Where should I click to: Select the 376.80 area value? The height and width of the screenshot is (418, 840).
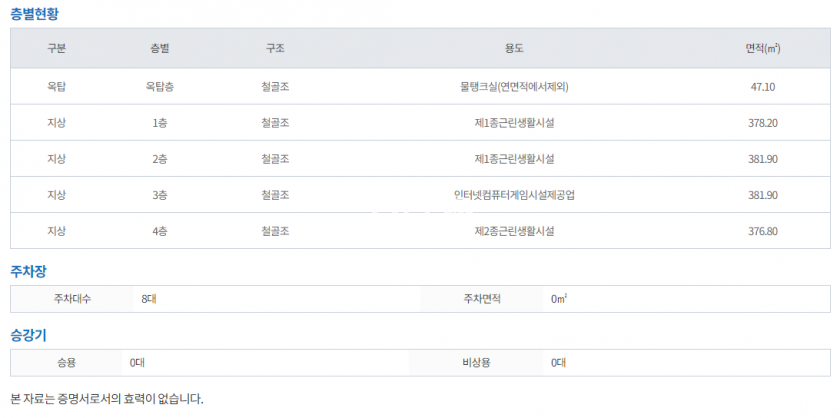(x=762, y=232)
